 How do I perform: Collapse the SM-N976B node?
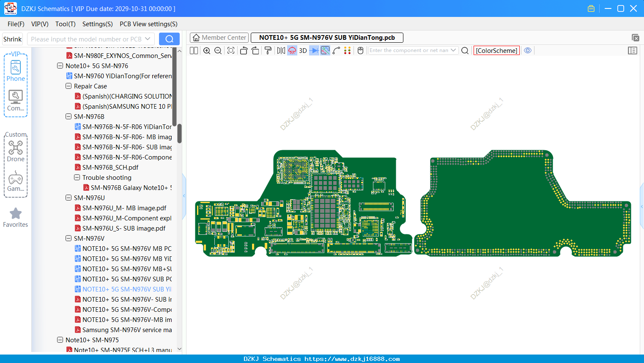point(69,117)
